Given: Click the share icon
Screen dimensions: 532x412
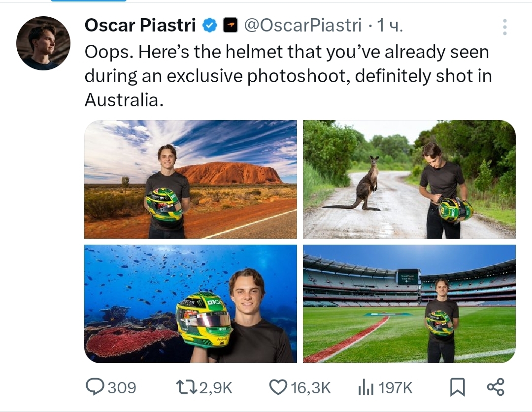Looking at the screenshot, I should pos(495,387).
